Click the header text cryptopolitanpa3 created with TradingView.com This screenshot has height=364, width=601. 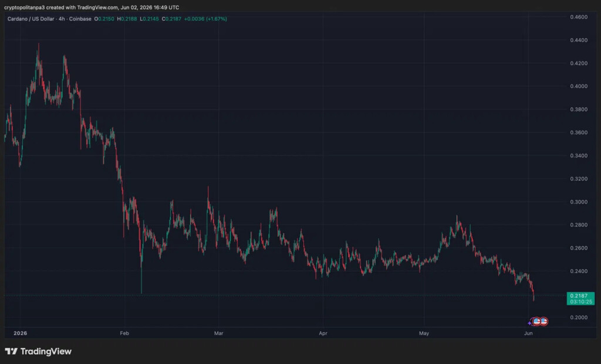(61, 7)
